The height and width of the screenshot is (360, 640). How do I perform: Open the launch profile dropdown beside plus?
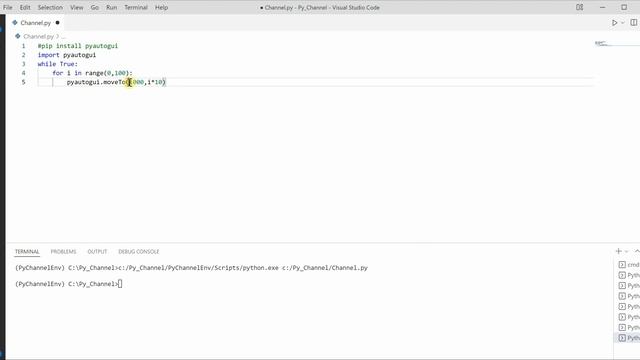627,252
